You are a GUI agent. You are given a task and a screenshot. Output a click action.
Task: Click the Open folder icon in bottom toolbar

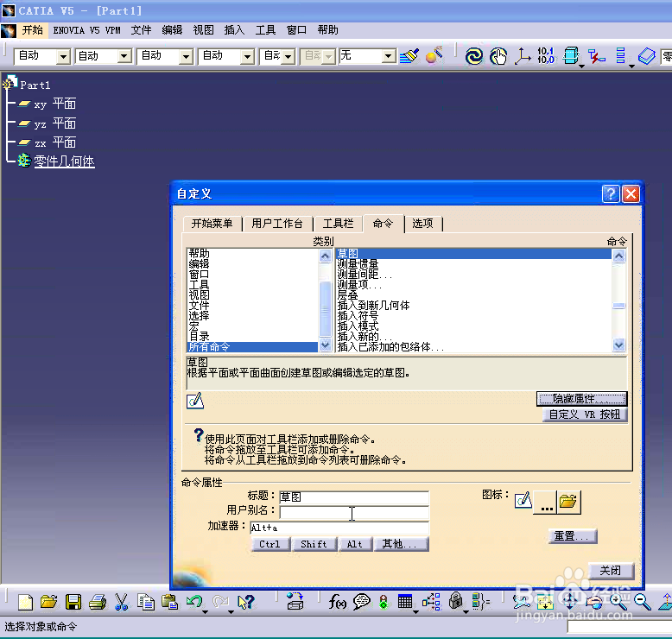coord(49,602)
